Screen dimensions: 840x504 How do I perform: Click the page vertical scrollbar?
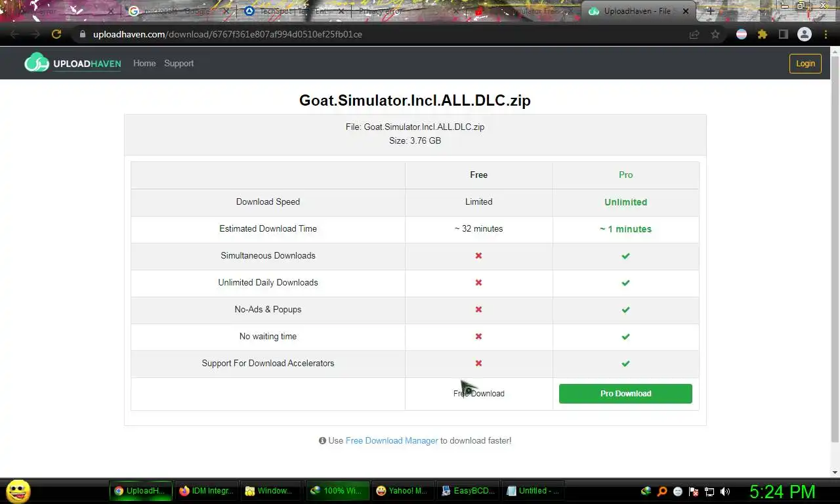pos(835,249)
